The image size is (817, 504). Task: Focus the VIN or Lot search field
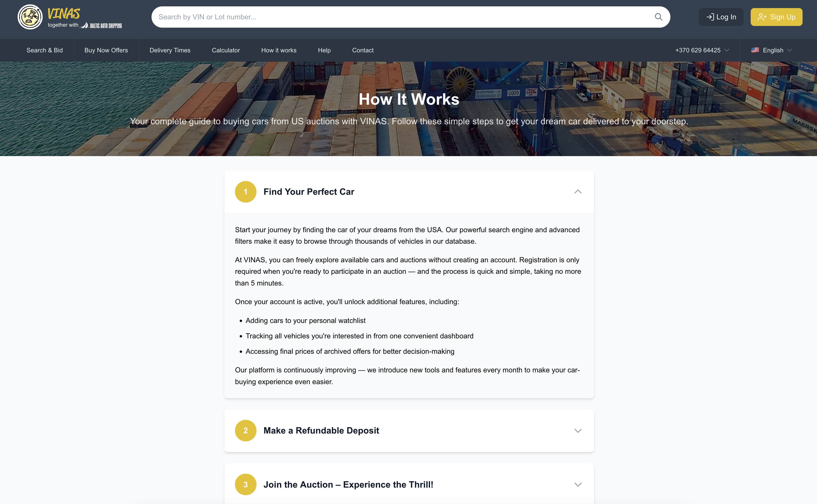point(400,17)
